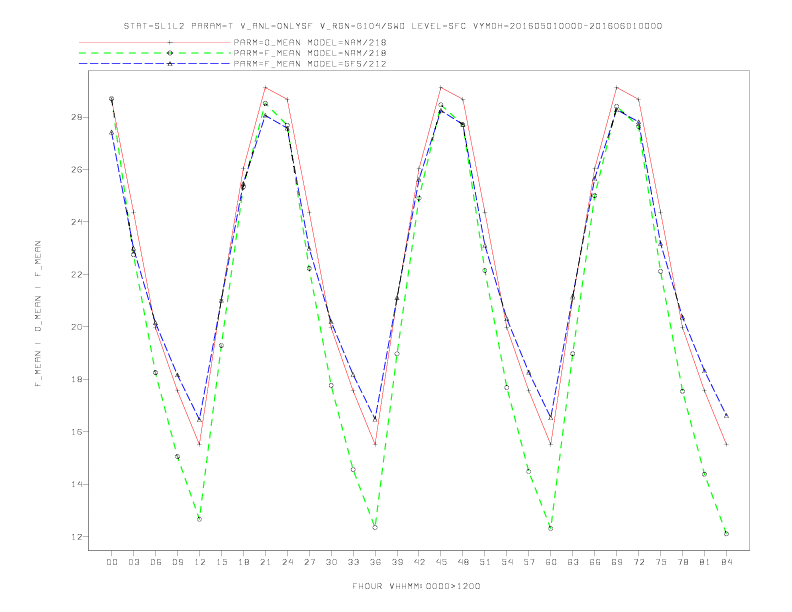The image size is (792, 612).
Task: Click x-axis forecast hour label 75
Action: [661, 562]
